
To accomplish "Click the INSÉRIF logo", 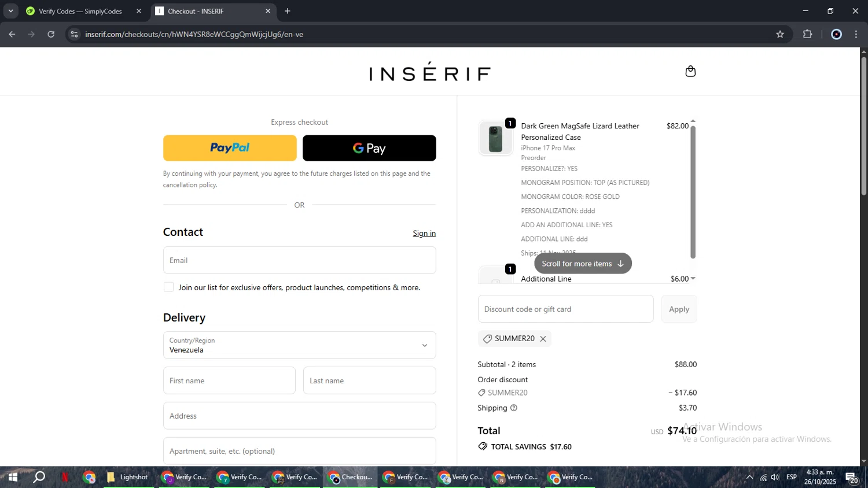I will 430,72.
